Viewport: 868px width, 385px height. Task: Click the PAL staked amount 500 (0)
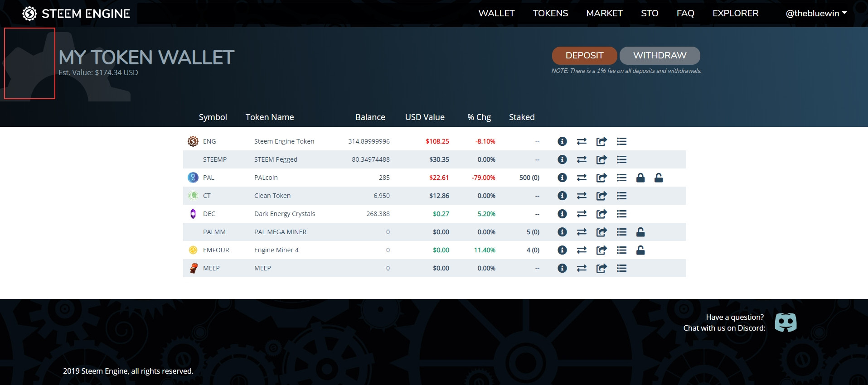[529, 178]
